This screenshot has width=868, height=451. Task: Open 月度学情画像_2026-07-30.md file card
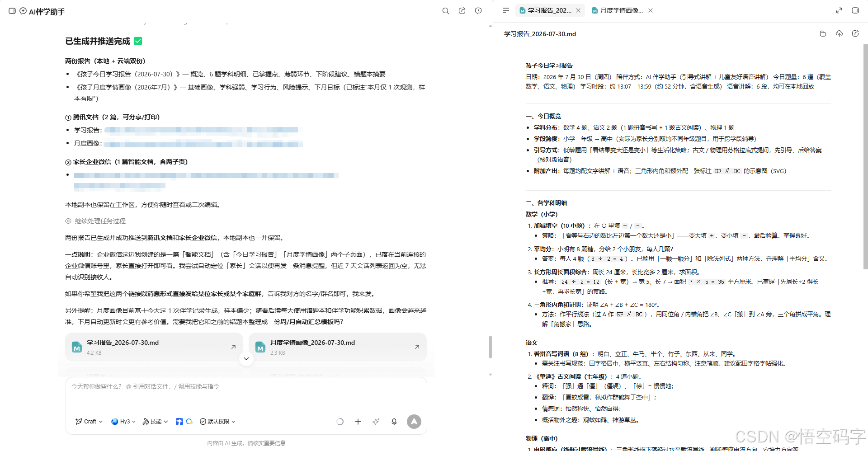tap(338, 347)
